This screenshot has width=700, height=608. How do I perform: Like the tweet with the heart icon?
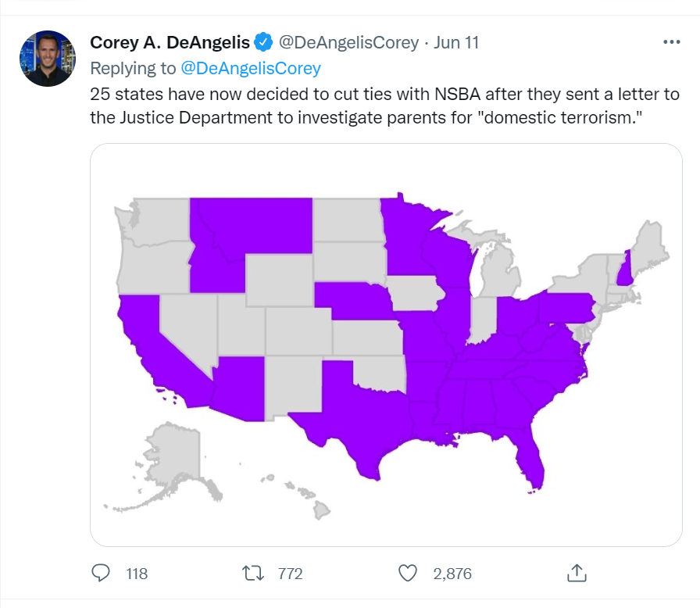tap(408, 573)
